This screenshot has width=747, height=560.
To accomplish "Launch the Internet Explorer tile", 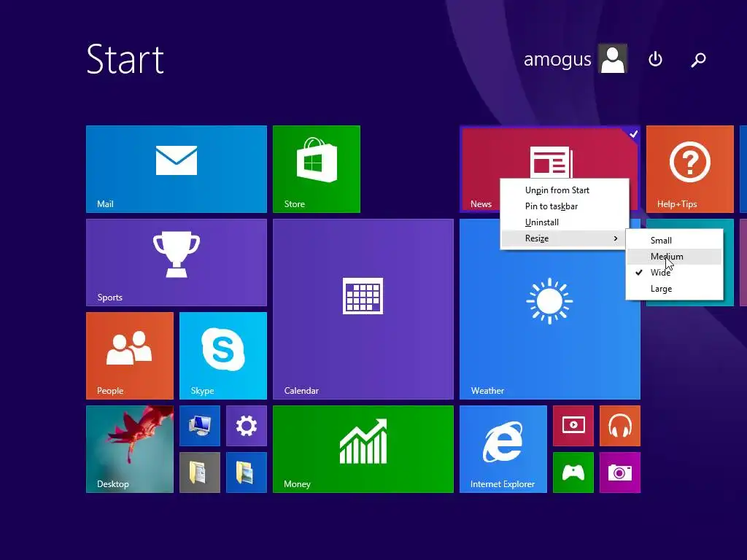I will point(503,449).
